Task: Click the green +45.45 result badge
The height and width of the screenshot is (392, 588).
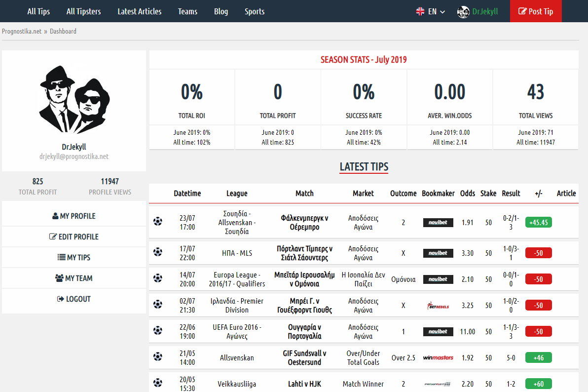Action: pyautogui.click(x=538, y=222)
